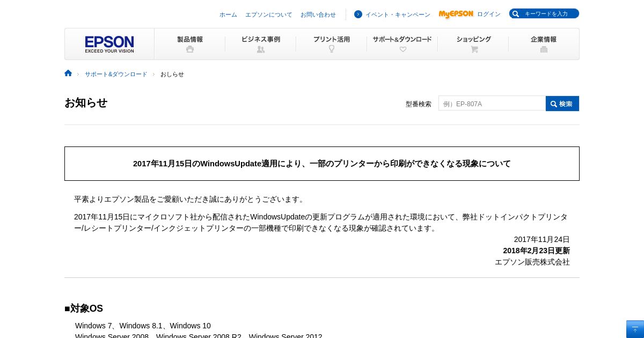The width and height of the screenshot is (644, 338).
Task: Click the 平素よりエプソン製品 greeting sentence
Action: coord(191,199)
